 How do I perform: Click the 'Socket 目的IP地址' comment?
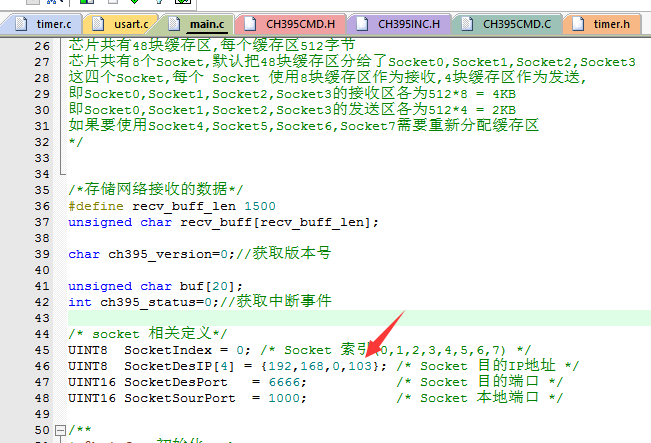click(x=487, y=366)
